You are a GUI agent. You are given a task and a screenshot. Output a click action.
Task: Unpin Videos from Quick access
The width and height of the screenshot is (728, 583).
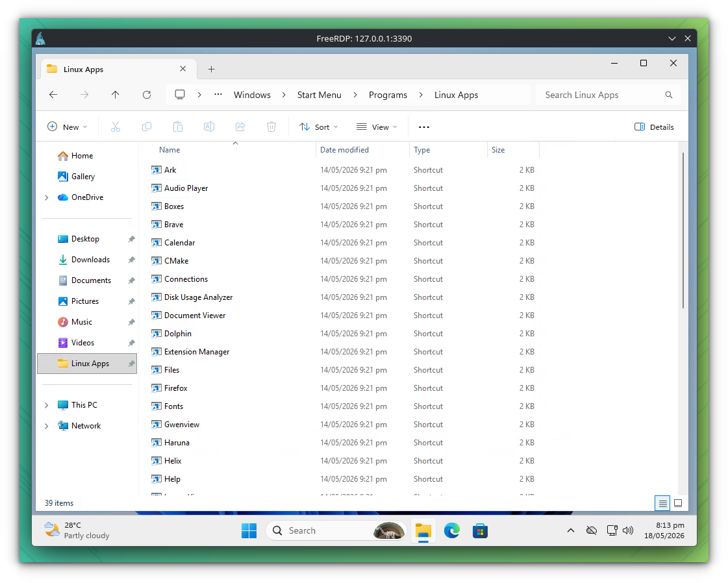[x=131, y=343]
